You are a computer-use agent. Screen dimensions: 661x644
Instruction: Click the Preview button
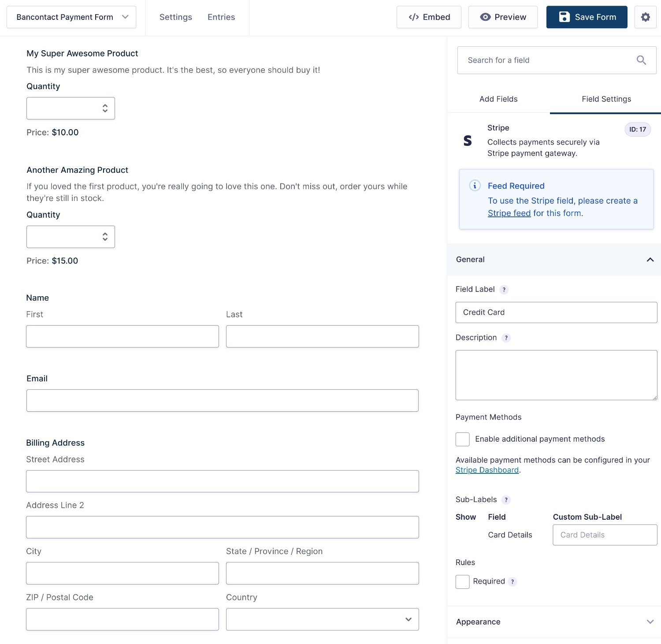point(503,17)
